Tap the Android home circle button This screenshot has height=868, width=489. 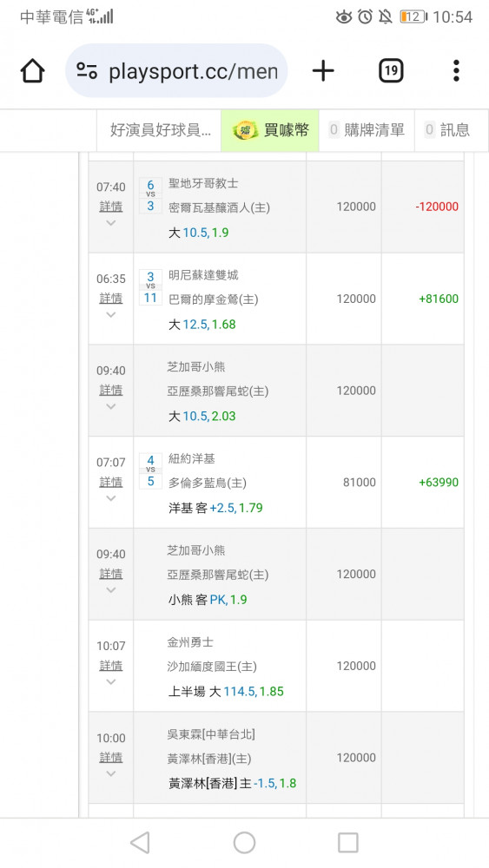tap(244, 843)
